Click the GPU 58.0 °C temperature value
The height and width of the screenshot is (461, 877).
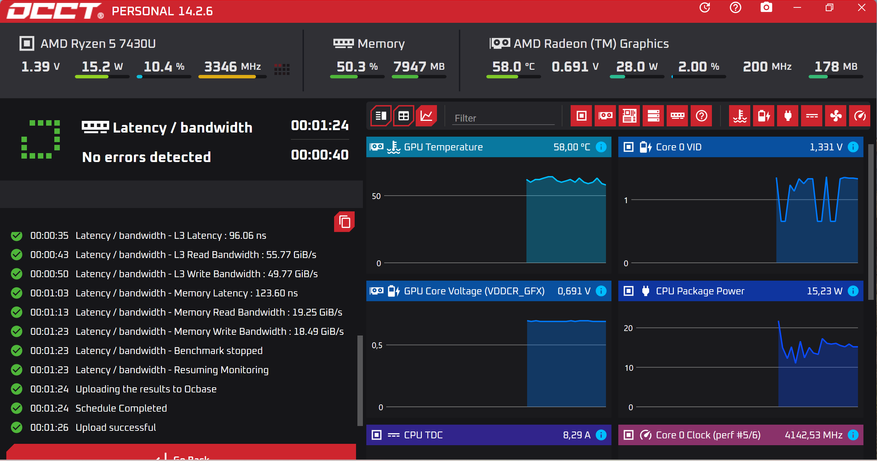513,67
